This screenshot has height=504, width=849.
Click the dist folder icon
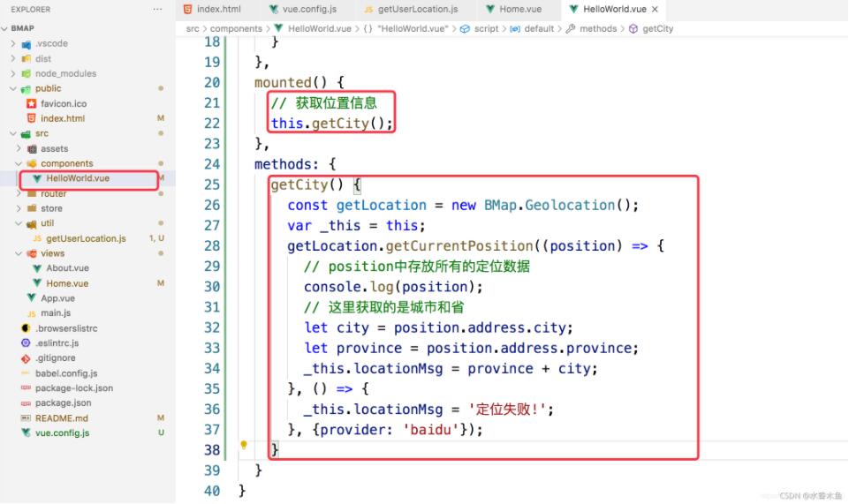coord(26,58)
